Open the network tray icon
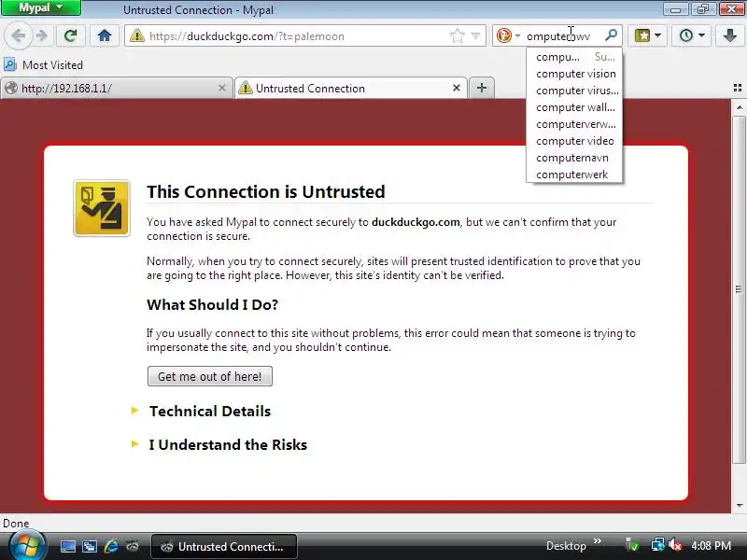Image resolution: width=747 pixels, height=560 pixels. tap(658, 546)
